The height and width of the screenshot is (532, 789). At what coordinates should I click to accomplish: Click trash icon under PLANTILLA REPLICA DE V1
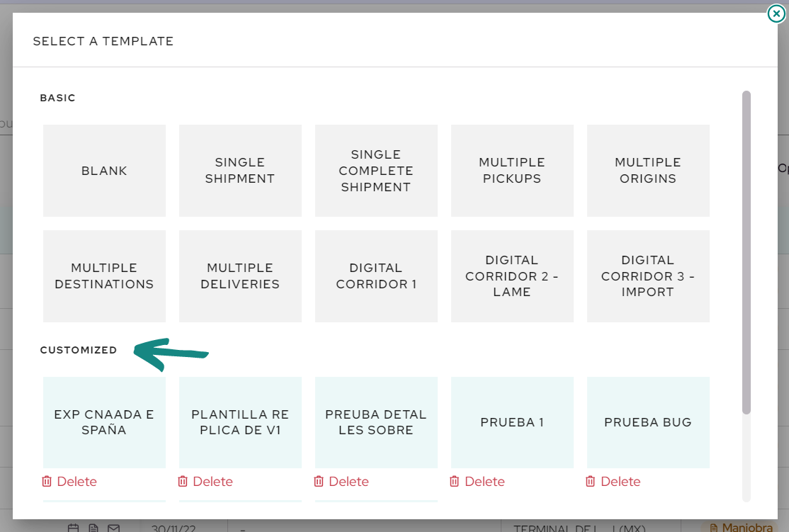182,482
